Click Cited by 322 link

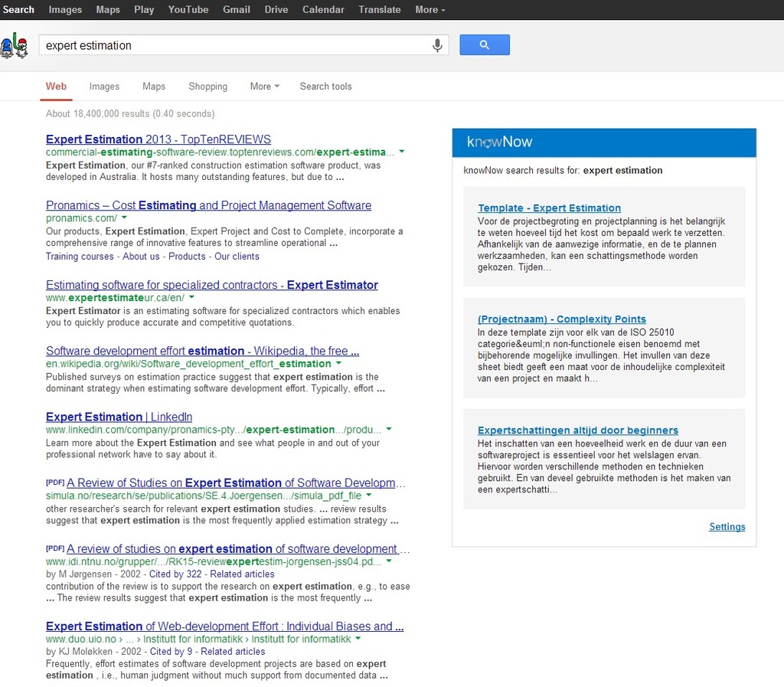pos(175,574)
